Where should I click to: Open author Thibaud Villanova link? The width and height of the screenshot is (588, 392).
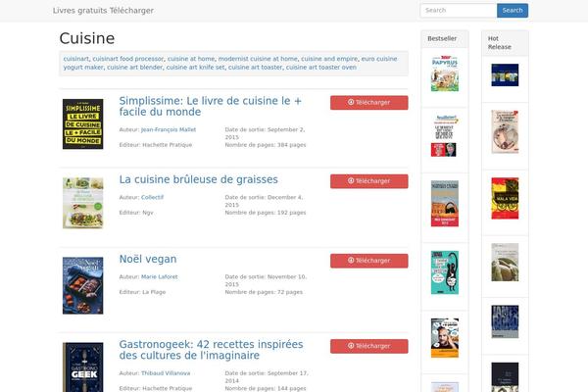click(166, 373)
